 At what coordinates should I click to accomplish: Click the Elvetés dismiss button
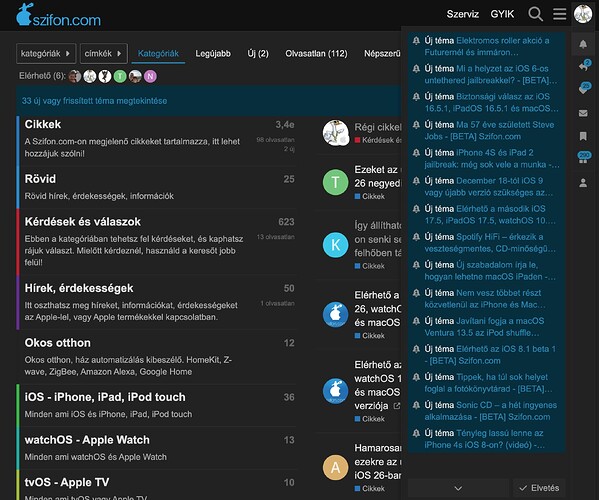coord(539,488)
